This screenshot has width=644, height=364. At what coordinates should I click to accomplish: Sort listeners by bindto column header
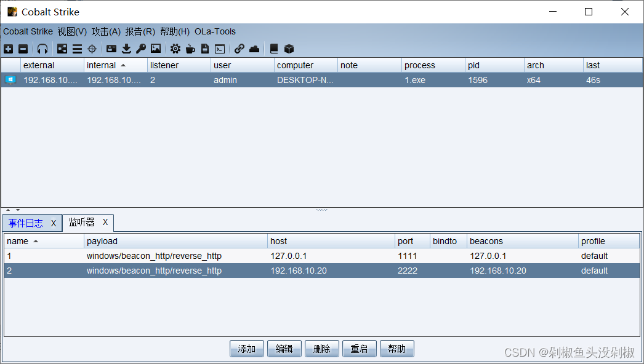pyautogui.click(x=448, y=241)
